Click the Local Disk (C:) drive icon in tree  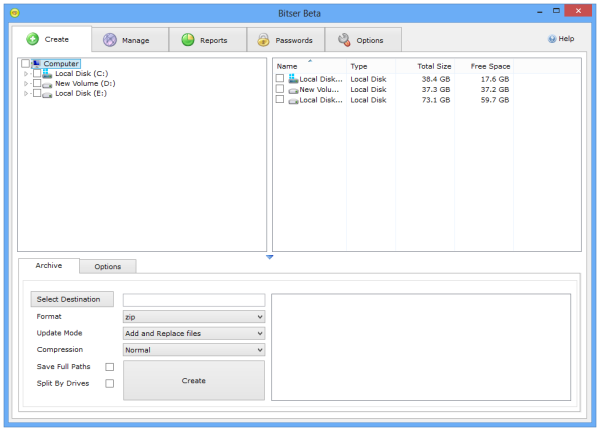(47, 73)
